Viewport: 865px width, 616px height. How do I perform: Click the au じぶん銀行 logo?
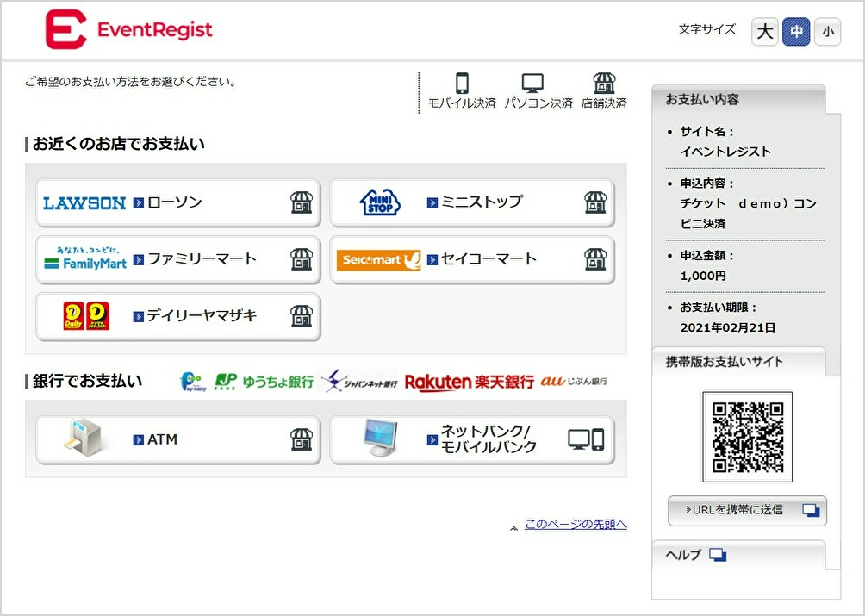(574, 381)
